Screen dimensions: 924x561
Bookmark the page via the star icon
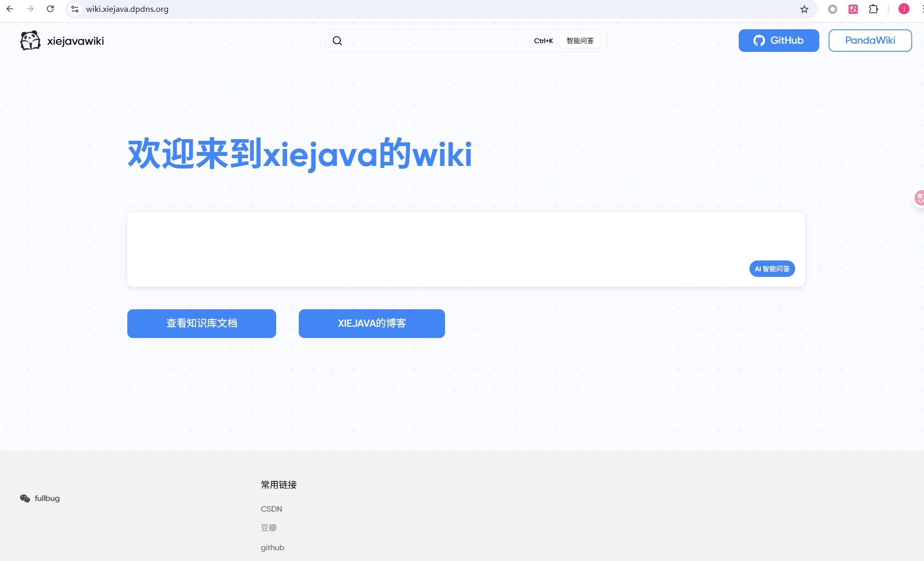[x=804, y=9]
